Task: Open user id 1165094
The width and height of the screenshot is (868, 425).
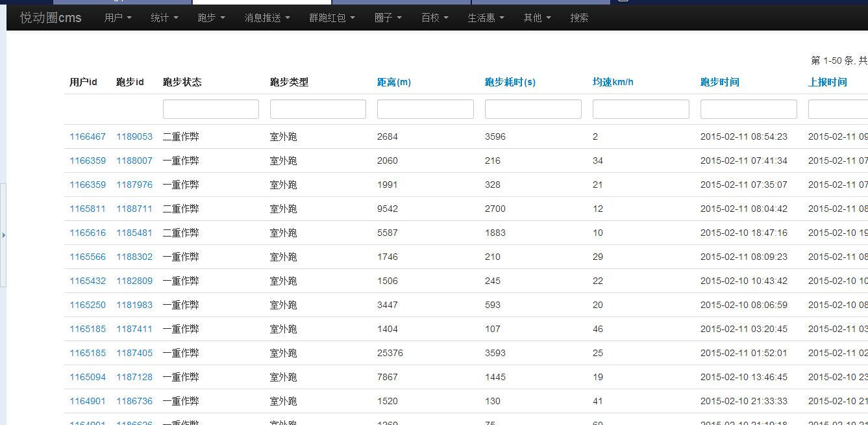Action: point(88,377)
